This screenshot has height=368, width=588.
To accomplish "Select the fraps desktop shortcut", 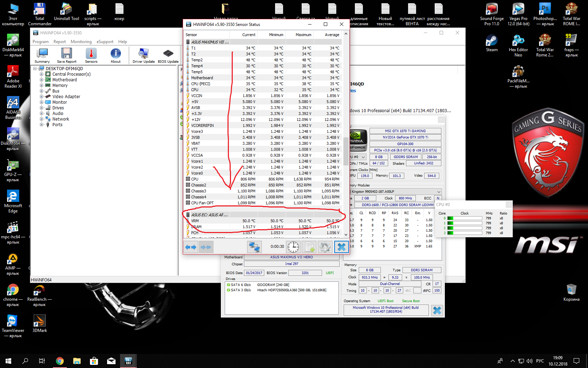I will (x=572, y=46).
